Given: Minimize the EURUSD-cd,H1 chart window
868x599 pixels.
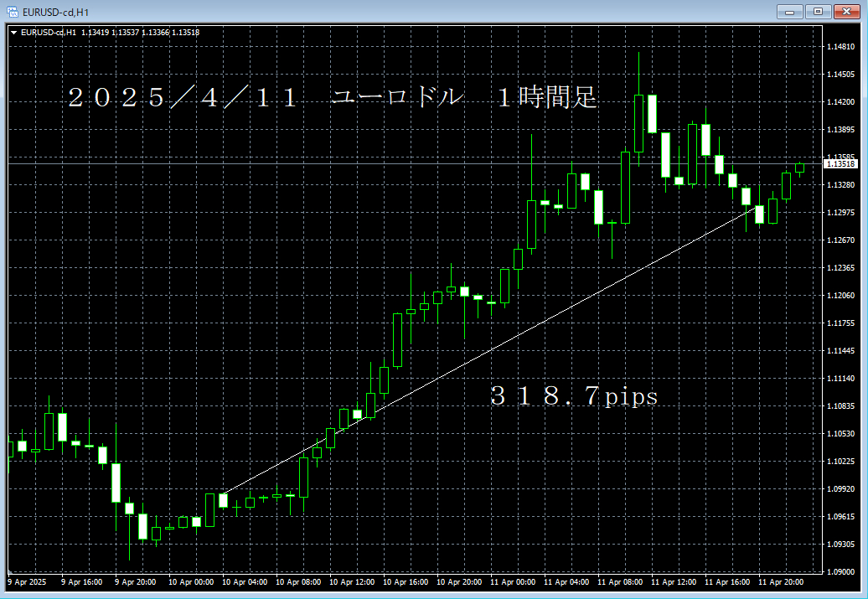Looking at the screenshot, I should click(x=789, y=12).
